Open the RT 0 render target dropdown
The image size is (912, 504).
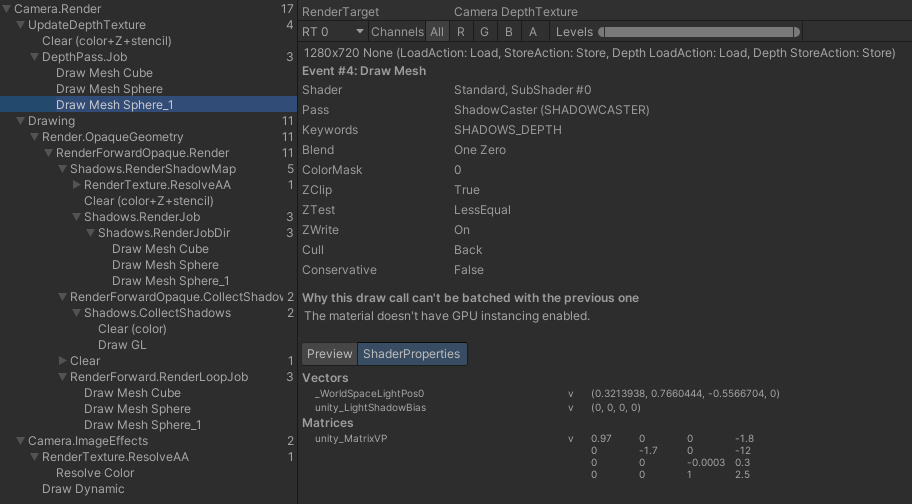point(333,32)
